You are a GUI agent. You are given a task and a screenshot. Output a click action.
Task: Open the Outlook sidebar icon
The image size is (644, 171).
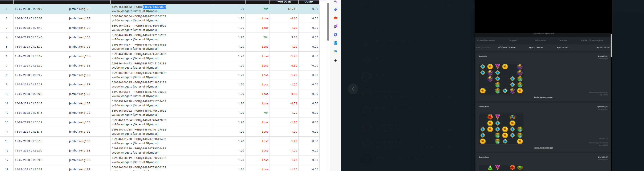click(336, 43)
